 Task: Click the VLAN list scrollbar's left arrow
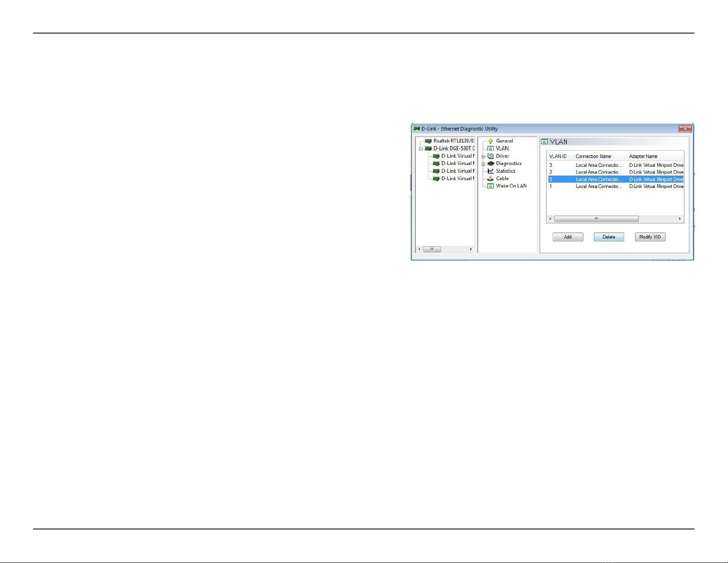550,219
